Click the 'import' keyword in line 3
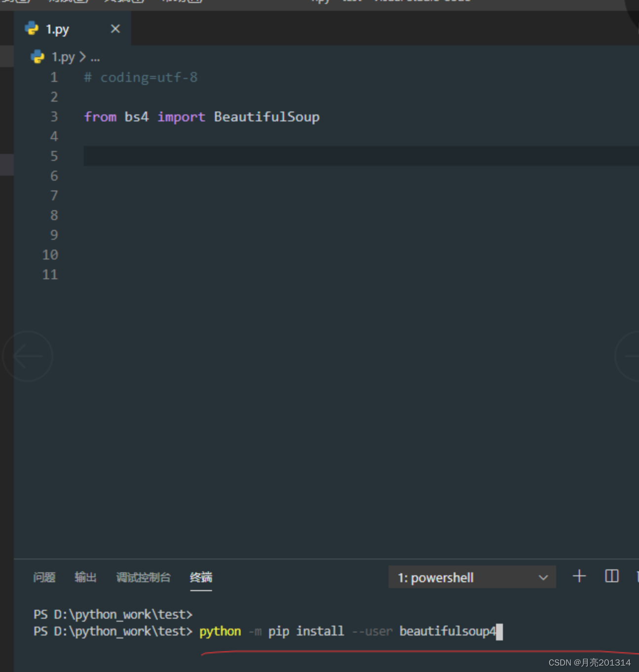The height and width of the screenshot is (672, 639). click(x=181, y=117)
